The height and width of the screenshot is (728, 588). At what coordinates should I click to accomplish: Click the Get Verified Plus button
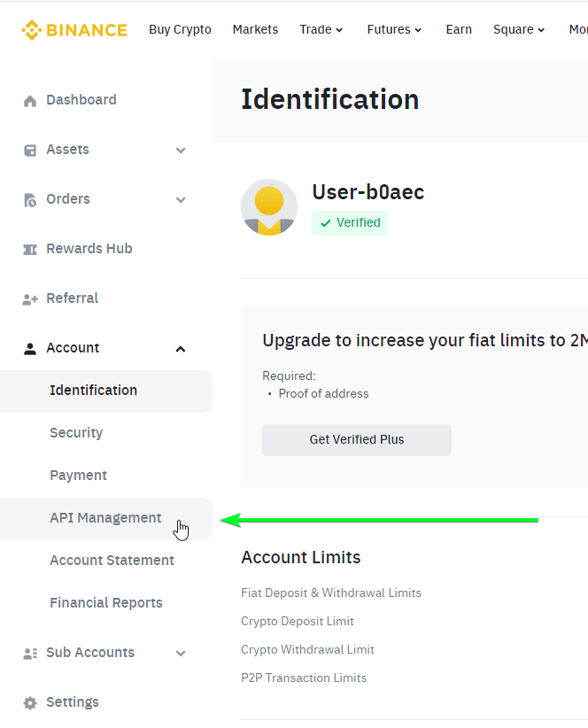click(356, 439)
